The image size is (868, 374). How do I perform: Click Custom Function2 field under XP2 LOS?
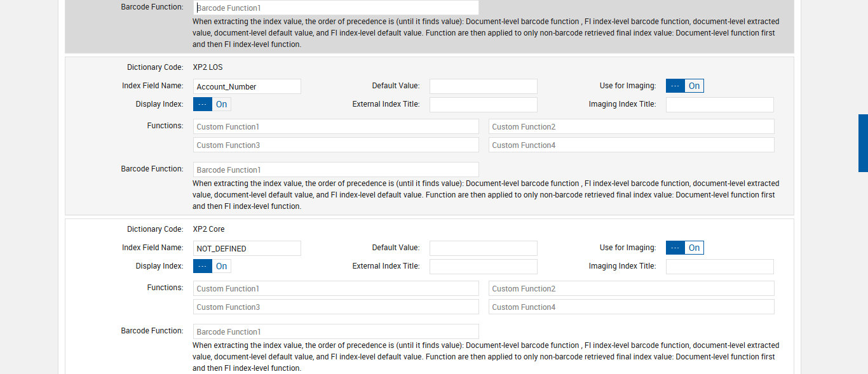click(631, 126)
